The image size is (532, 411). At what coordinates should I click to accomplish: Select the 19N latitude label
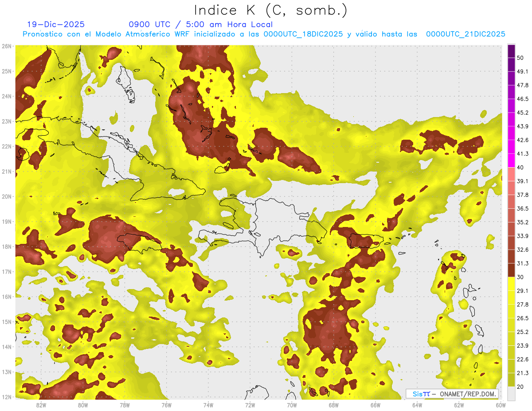tap(7, 222)
